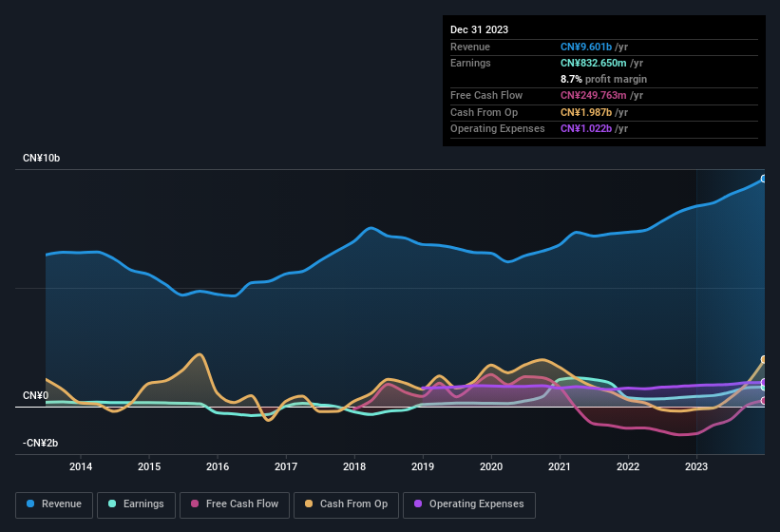The height and width of the screenshot is (532, 780).
Task: Click the 2014 x-axis label
Action: pos(81,466)
